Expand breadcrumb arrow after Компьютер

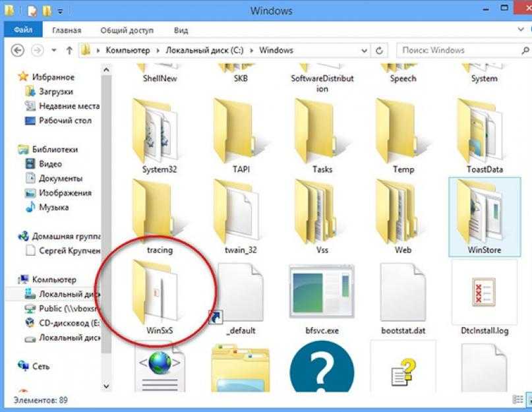(158, 51)
